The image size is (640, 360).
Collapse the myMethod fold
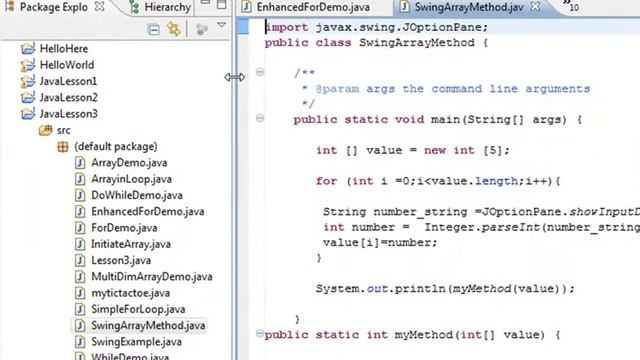(260, 333)
